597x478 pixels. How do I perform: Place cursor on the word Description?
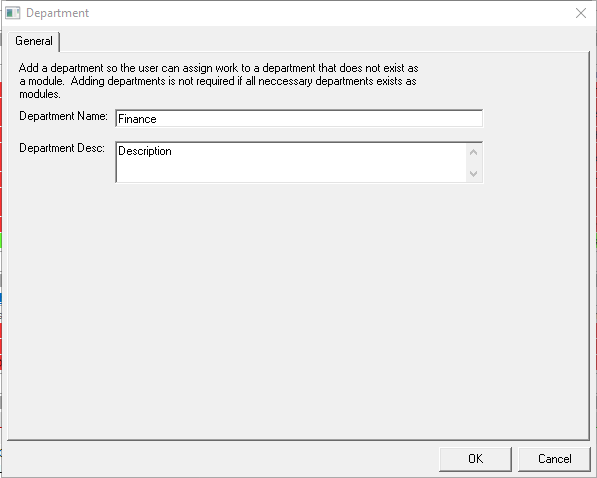coord(145,151)
